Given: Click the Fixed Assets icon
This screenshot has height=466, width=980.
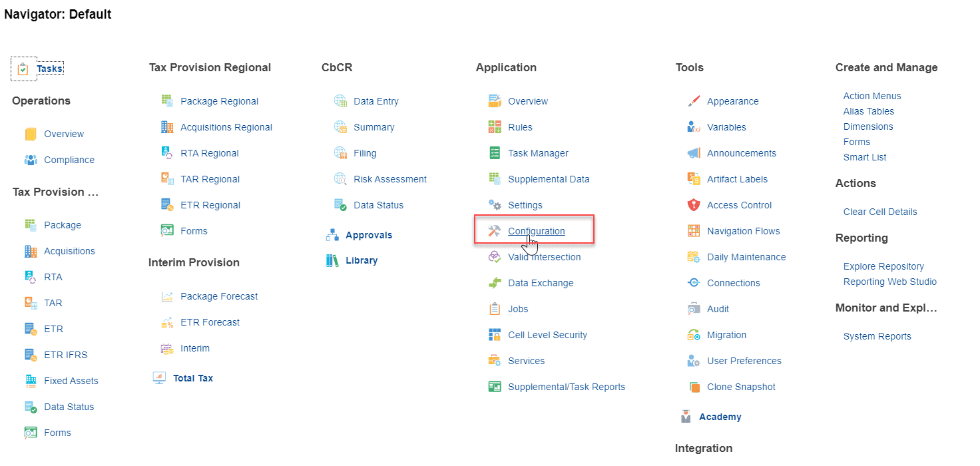Looking at the screenshot, I should coord(31,381).
